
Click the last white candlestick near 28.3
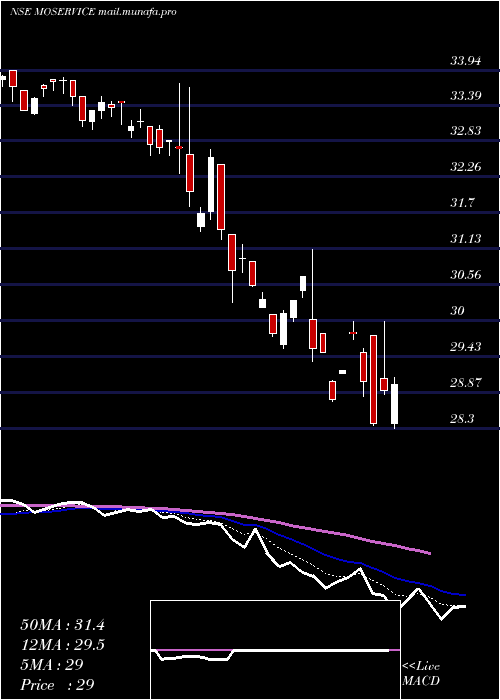point(394,403)
